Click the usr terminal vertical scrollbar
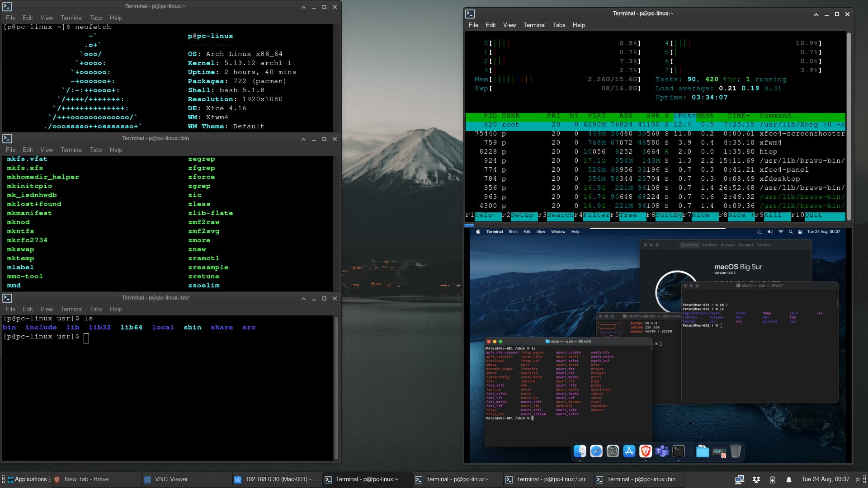The image size is (868, 488). coord(336,388)
